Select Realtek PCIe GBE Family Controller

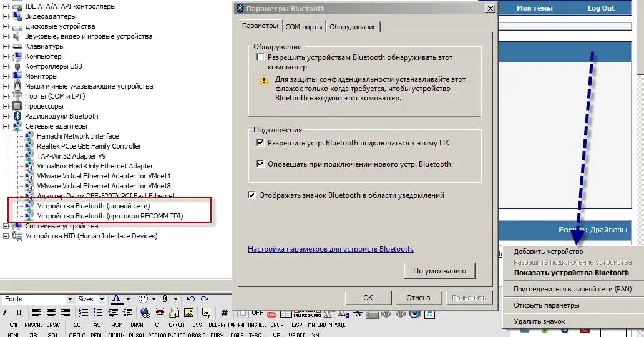coord(89,146)
